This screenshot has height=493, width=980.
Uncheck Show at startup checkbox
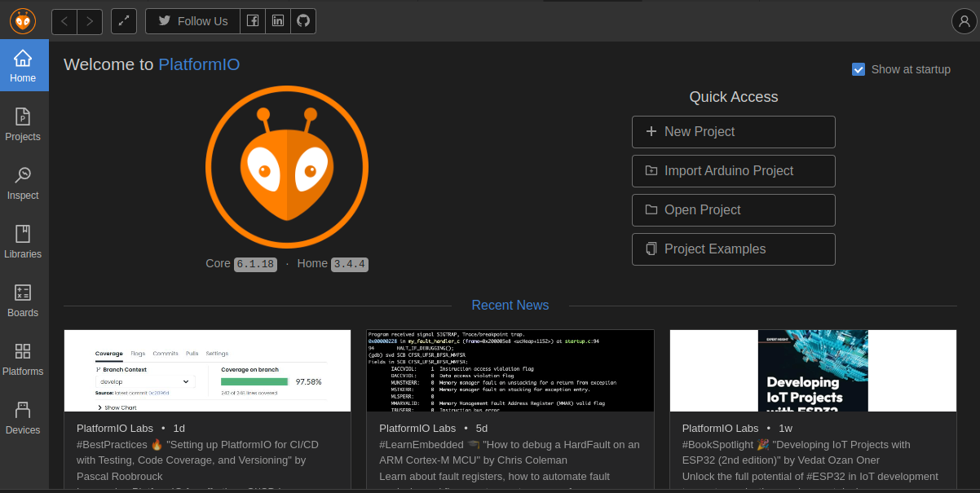(x=859, y=69)
